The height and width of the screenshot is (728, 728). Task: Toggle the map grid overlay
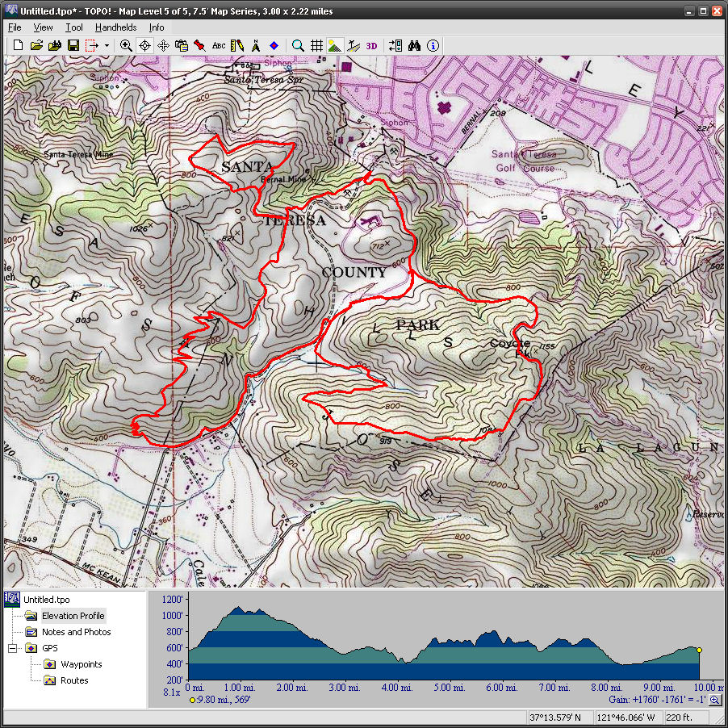317,45
